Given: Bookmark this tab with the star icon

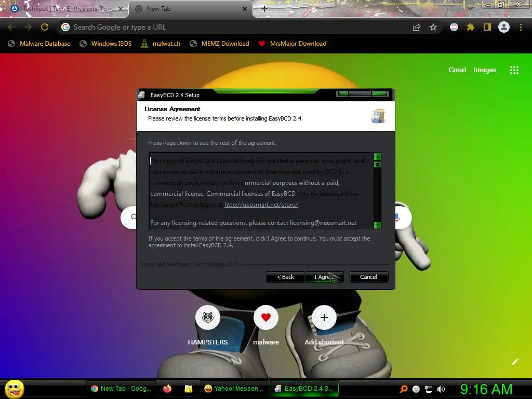Looking at the screenshot, I should pos(433,27).
